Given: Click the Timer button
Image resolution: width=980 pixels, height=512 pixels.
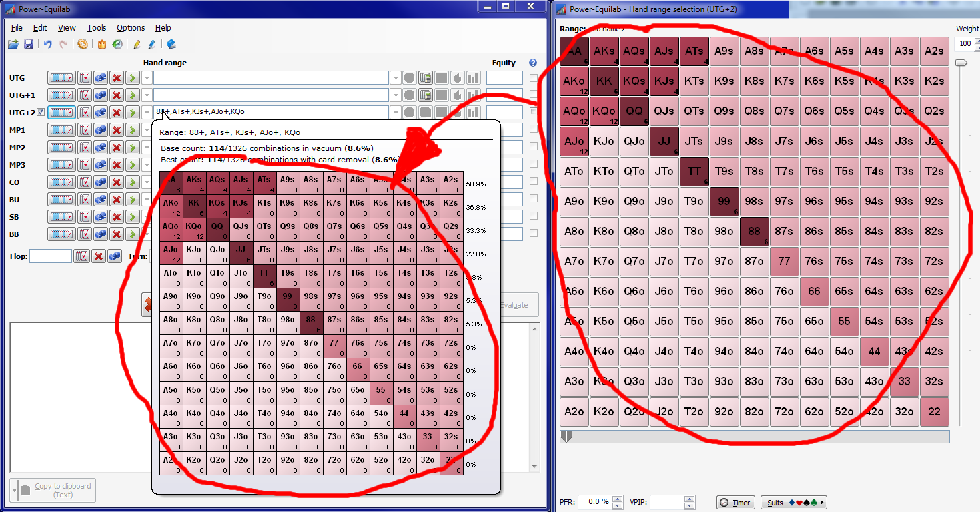Looking at the screenshot, I should [735, 503].
